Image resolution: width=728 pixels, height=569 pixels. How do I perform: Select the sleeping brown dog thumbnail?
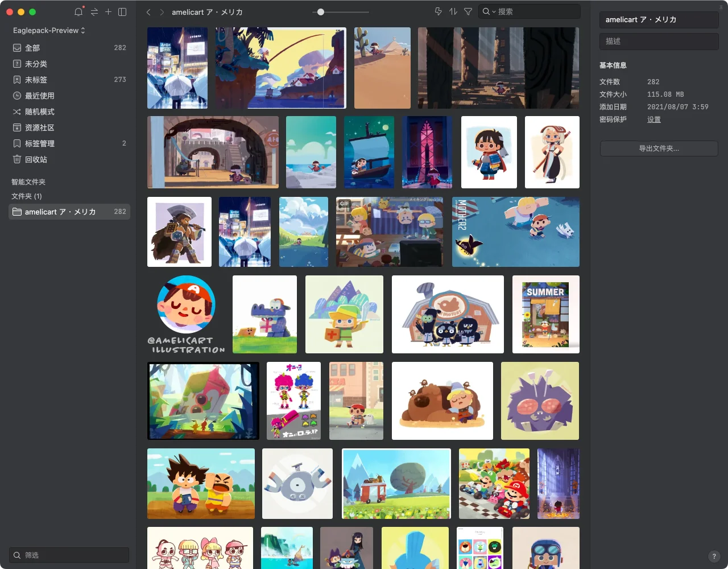pyautogui.click(x=442, y=401)
